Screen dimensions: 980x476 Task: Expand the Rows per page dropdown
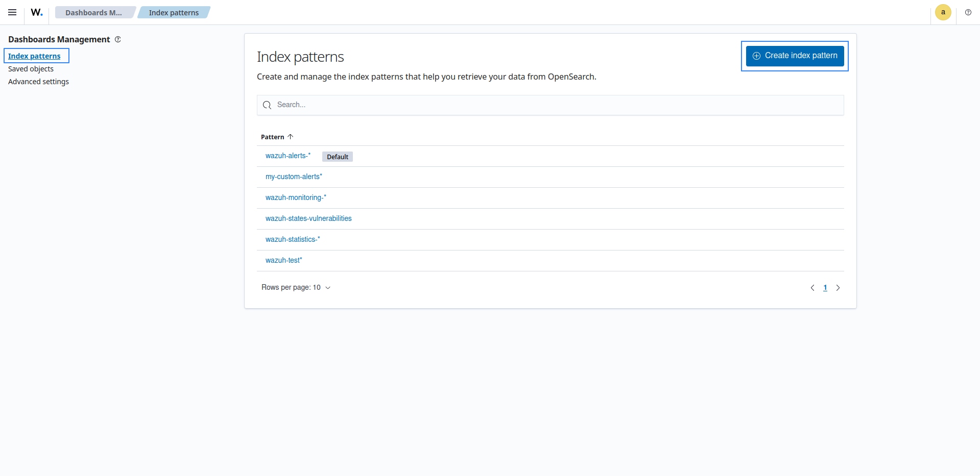point(296,288)
